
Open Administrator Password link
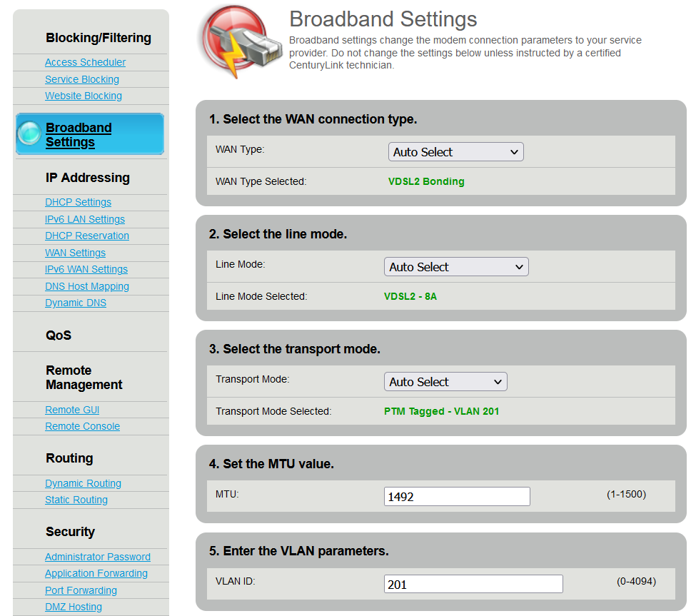98,557
